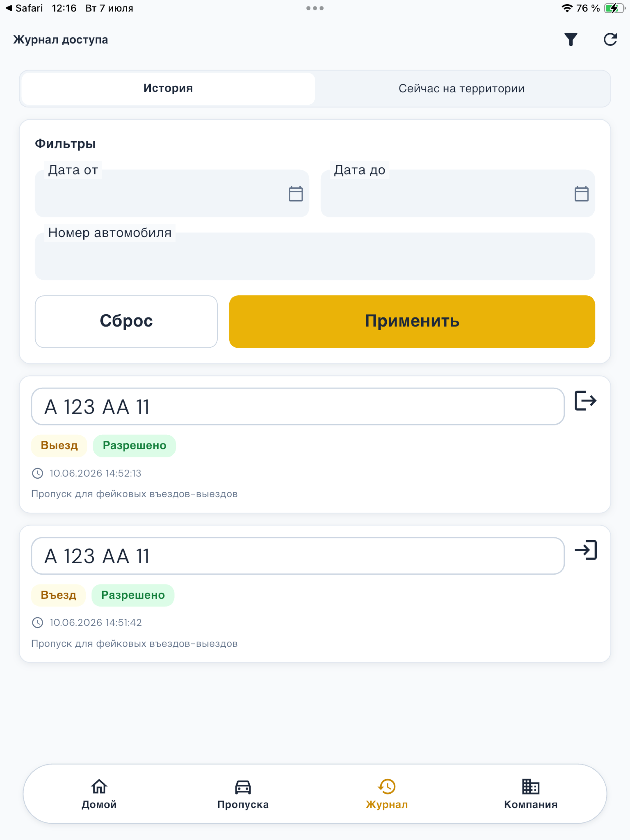Image resolution: width=630 pixels, height=840 pixels.
Task: Open calendar for Дата от field
Action: pyautogui.click(x=295, y=194)
